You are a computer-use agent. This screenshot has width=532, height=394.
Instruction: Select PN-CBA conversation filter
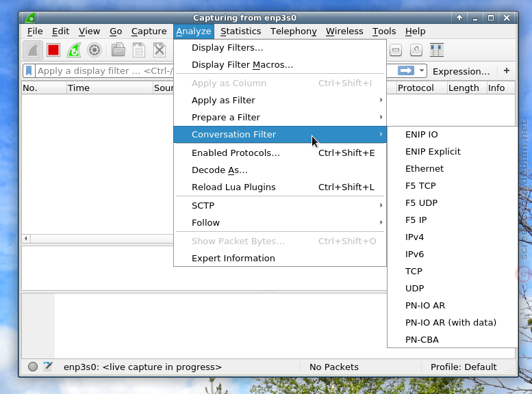click(x=453, y=339)
